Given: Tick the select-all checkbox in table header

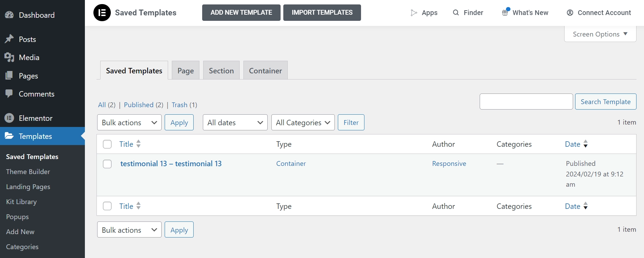Looking at the screenshot, I should tap(107, 144).
